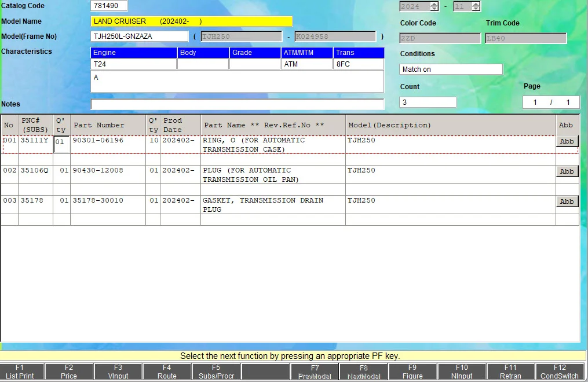Select part number 90301-06196

click(98, 140)
